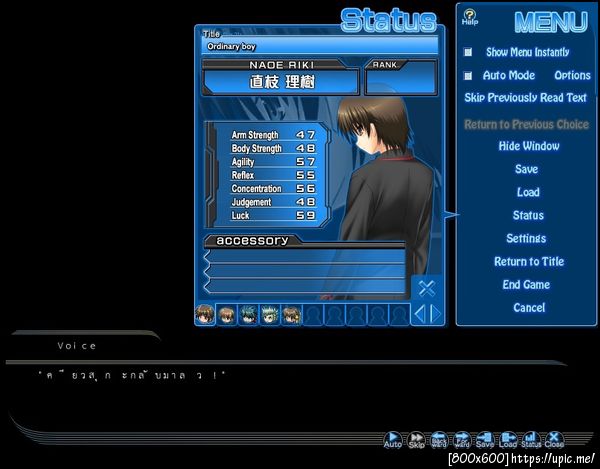The width and height of the screenshot is (600, 469).
Task: Go to previous character with left arrow
Action: coord(419,314)
